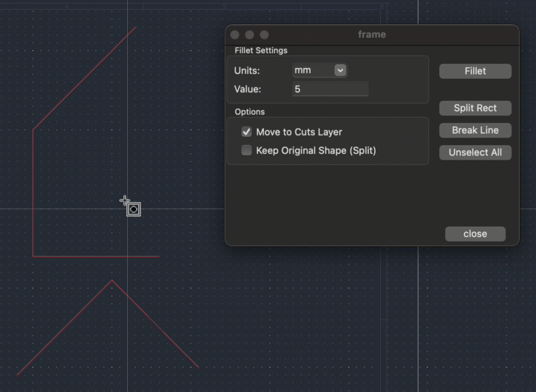Click the Value input field
Image resolution: width=536 pixels, height=392 pixels.
tap(330, 89)
